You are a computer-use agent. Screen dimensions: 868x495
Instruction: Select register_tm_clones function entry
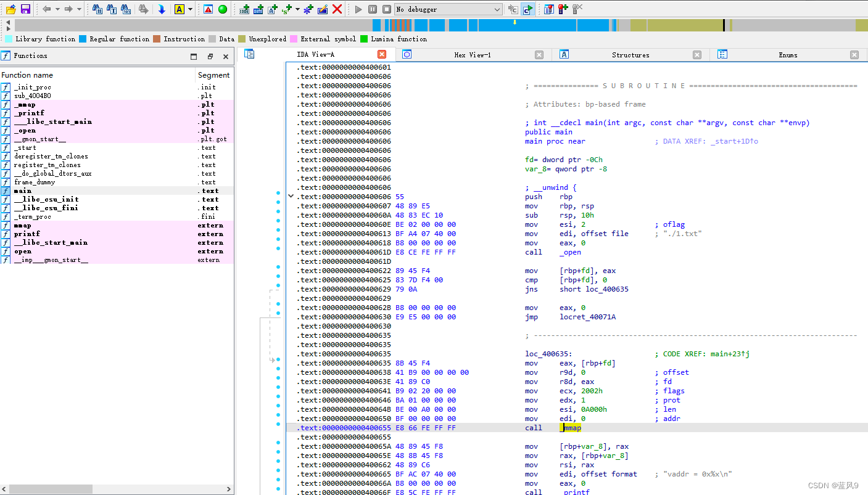tap(117, 165)
